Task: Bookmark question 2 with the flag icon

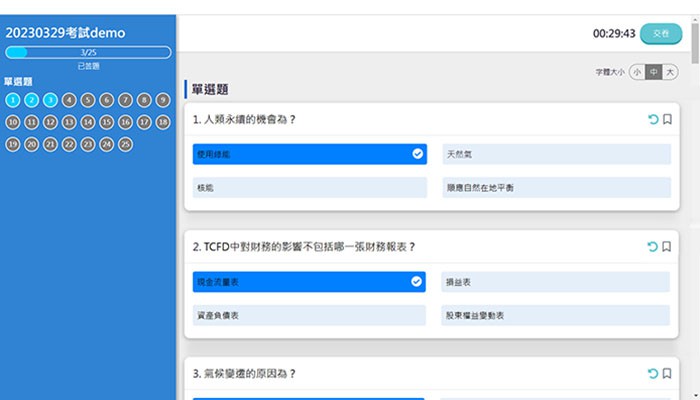Action: [667, 247]
